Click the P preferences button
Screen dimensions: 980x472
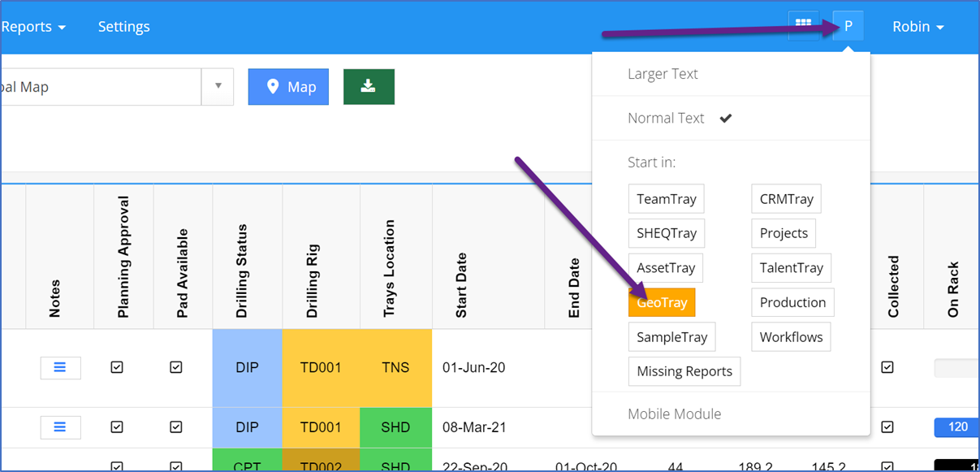click(848, 26)
